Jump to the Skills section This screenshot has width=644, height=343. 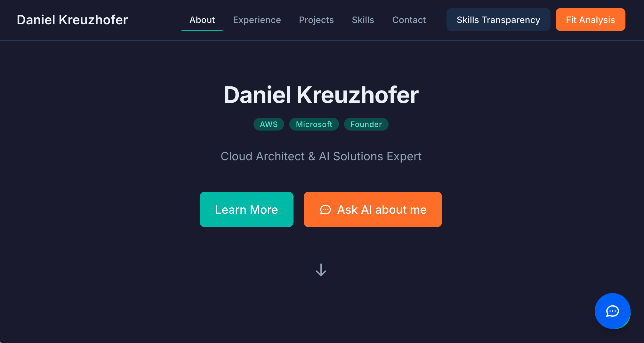coord(363,20)
